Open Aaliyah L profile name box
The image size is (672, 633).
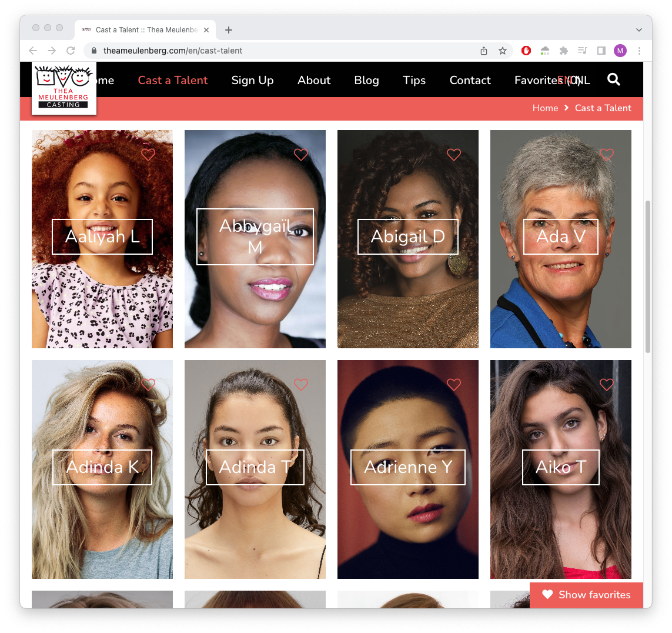(102, 236)
